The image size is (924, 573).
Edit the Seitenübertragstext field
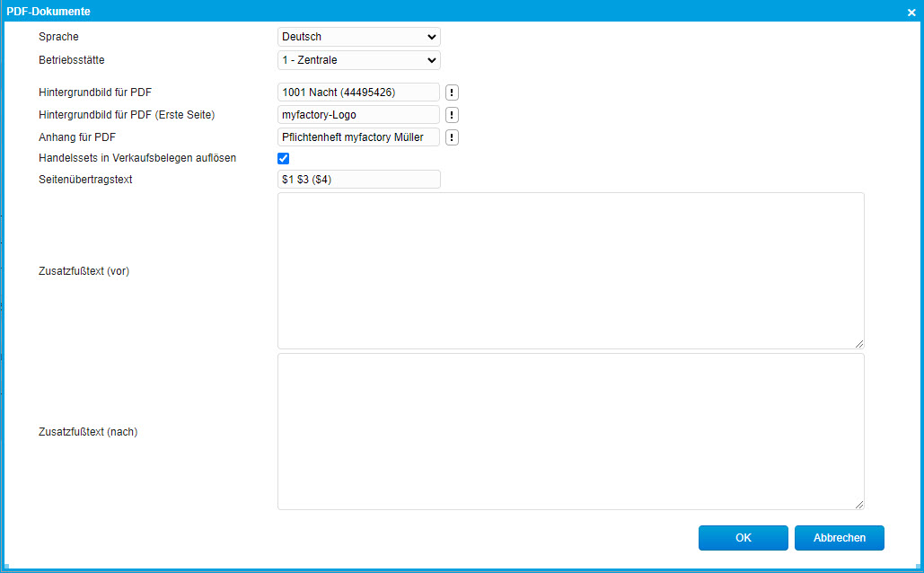point(358,180)
